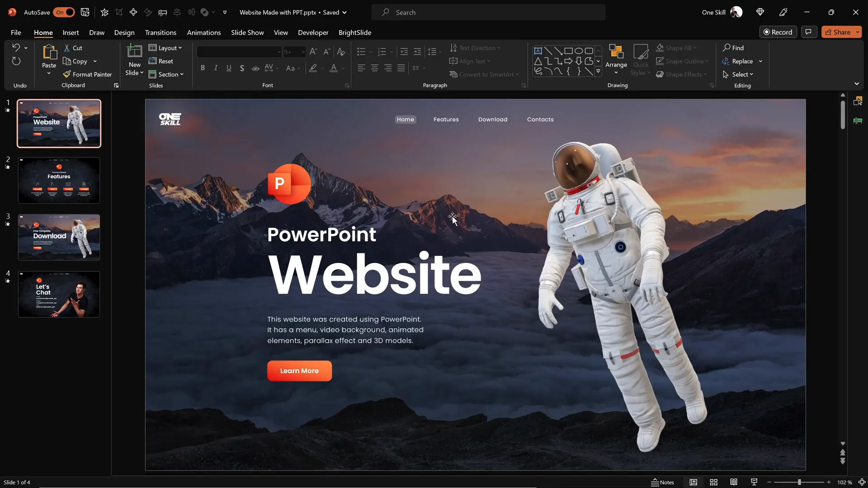
Task: Click the New Slide icon
Action: pos(134,52)
